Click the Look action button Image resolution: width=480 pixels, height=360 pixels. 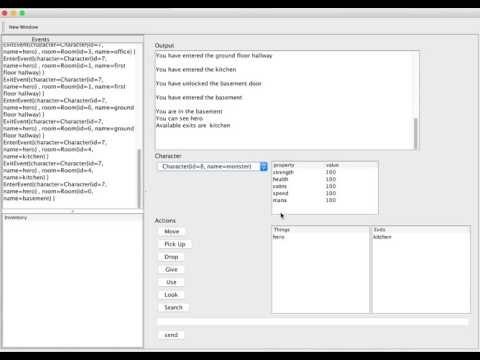171,295
